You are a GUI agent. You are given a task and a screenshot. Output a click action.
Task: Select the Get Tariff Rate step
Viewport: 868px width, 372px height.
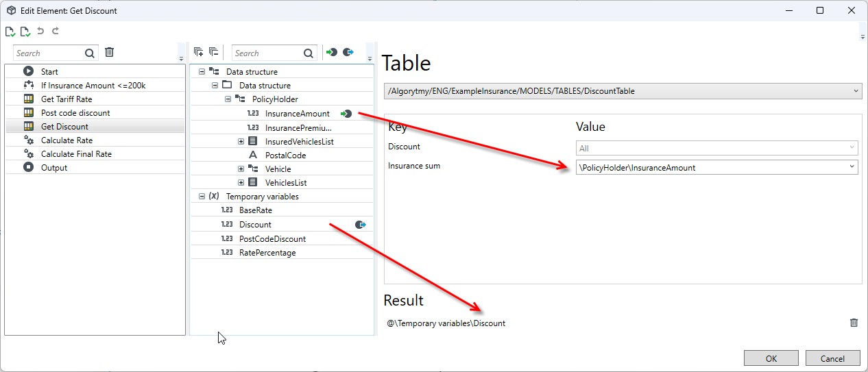coord(95,99)
